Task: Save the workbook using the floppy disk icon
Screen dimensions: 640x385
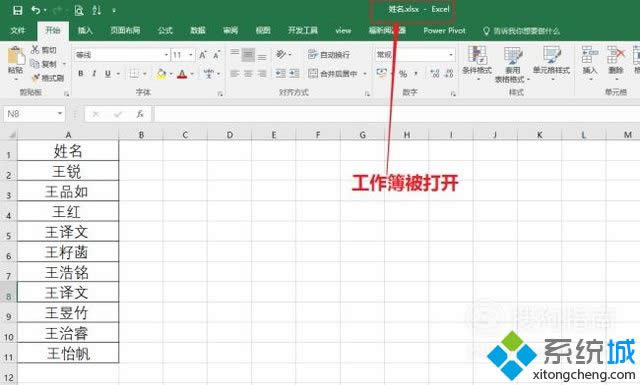Action: click(18, 10)
